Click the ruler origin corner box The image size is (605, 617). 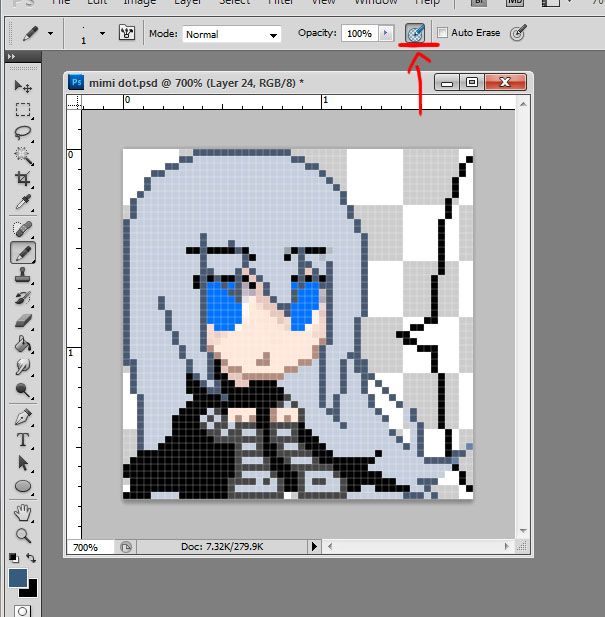click(74, 102)
